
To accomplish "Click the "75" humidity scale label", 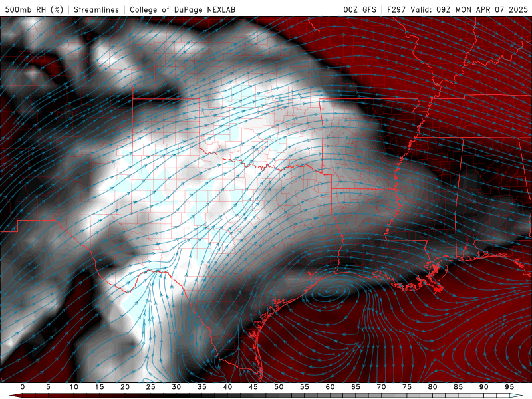I will pos(407,387).
